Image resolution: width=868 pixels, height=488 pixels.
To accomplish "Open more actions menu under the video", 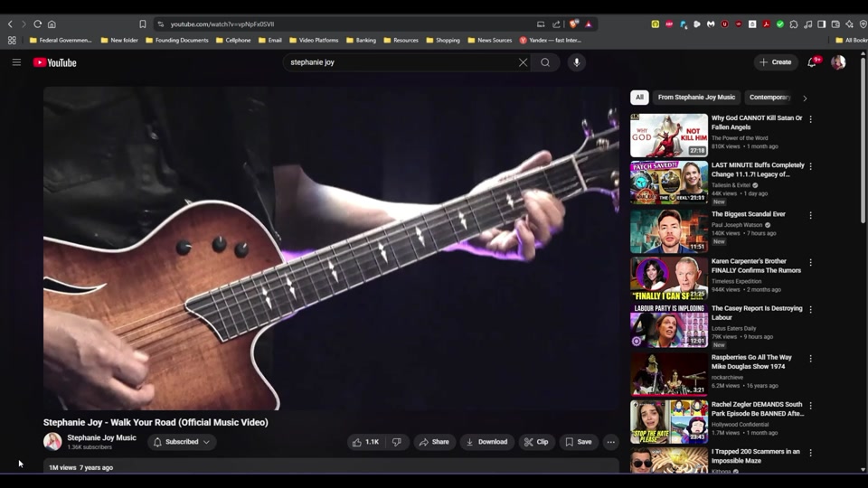I will point(611,442).
